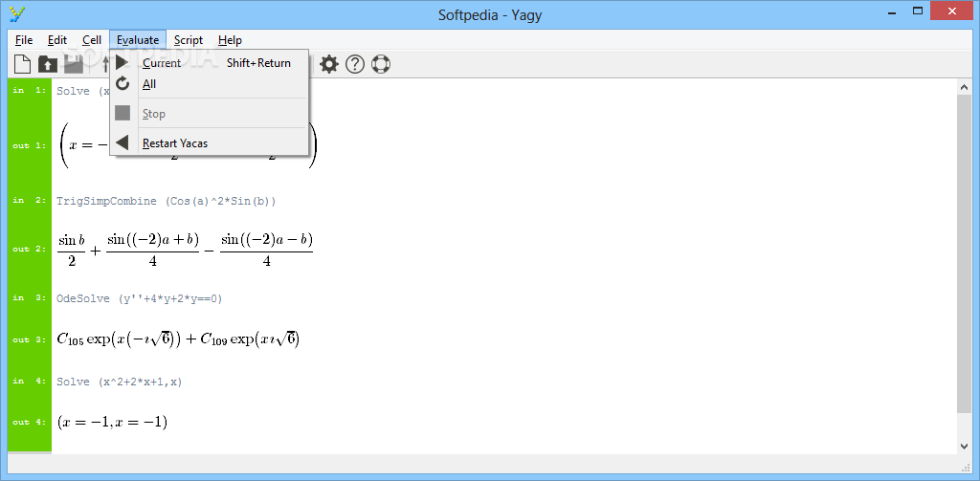Viewport: 980px width, 481px height.
Task: Choose Restart Yacas in the menu
Action: (x=209, y=143)
